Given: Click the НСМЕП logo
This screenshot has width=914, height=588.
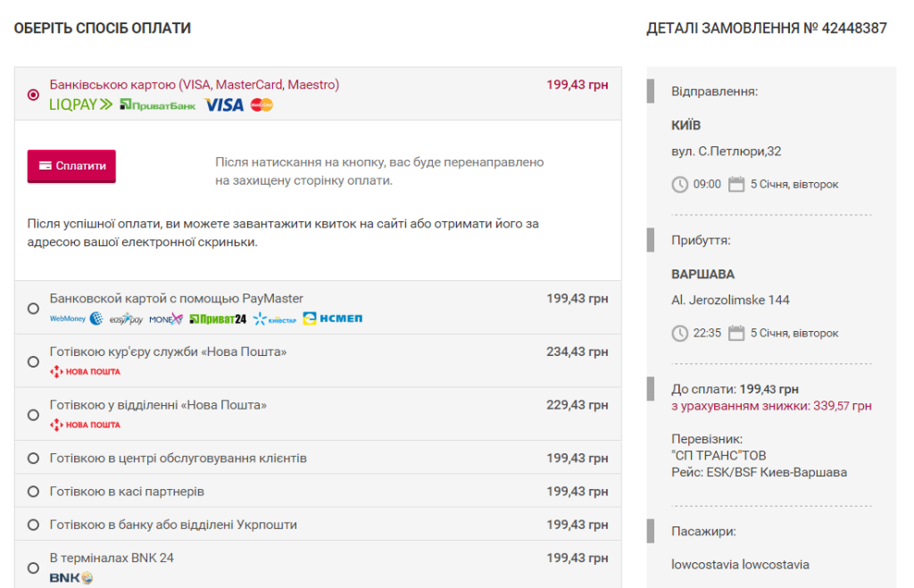Looking at the screenshot, I should pyautogui.click(x=333, y=319).
